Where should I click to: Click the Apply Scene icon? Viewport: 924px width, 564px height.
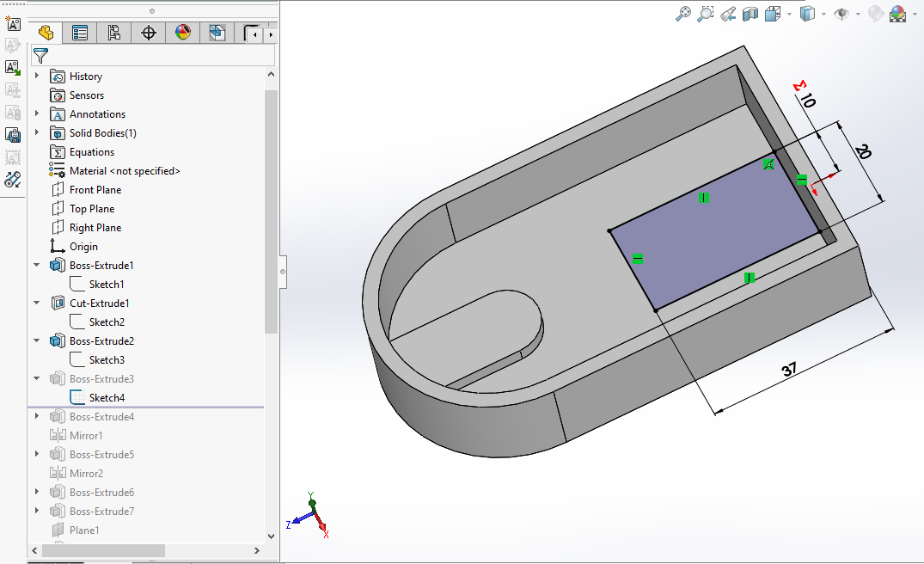coord(898,14)
